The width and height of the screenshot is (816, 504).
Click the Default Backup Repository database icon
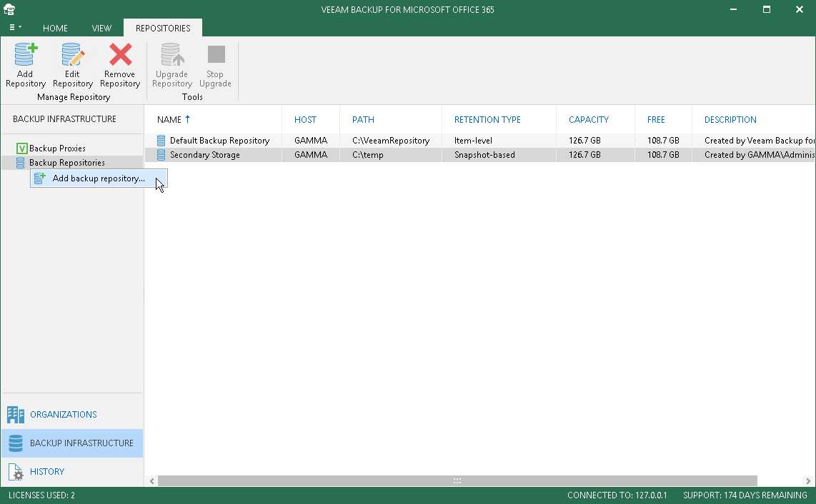pos(161,141)
